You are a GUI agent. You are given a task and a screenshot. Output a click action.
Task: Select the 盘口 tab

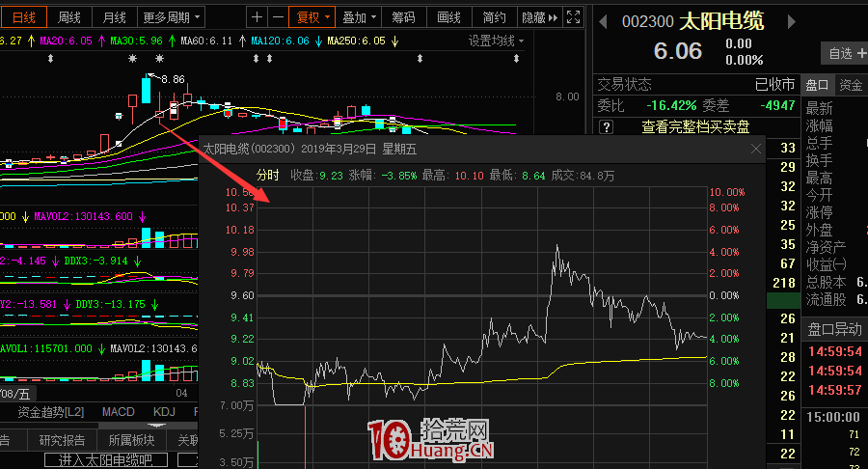point(817,85)
